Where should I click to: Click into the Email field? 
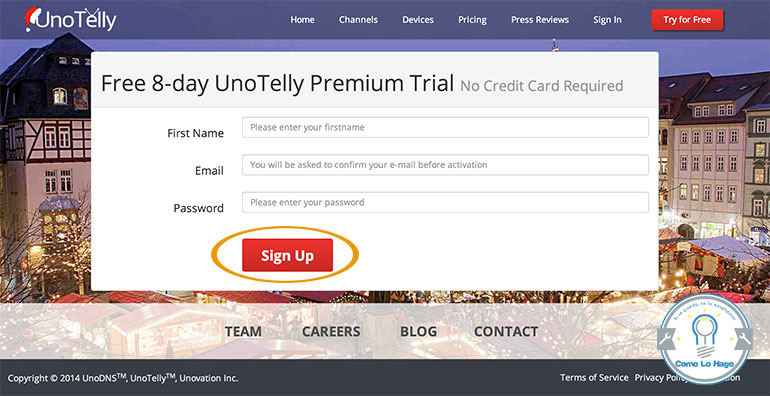pos(445,165)
